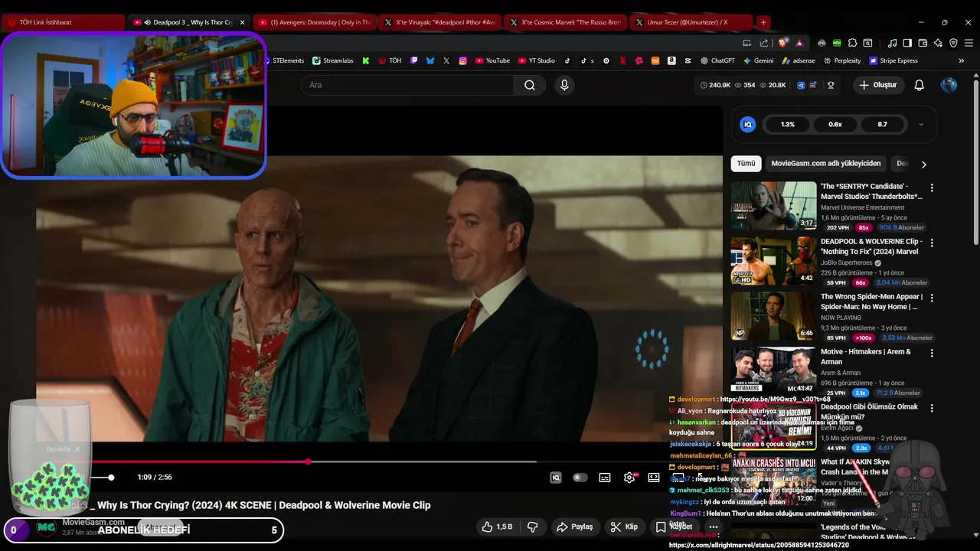Screen dimensions: 980x551
Task: Click the Ara search input field
Action: coord(408,85)
